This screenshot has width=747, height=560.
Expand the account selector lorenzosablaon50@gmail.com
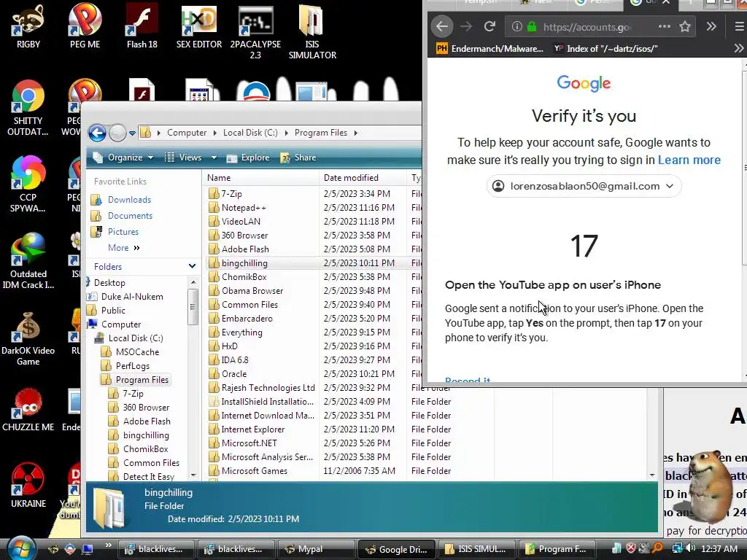coord(584,186)
